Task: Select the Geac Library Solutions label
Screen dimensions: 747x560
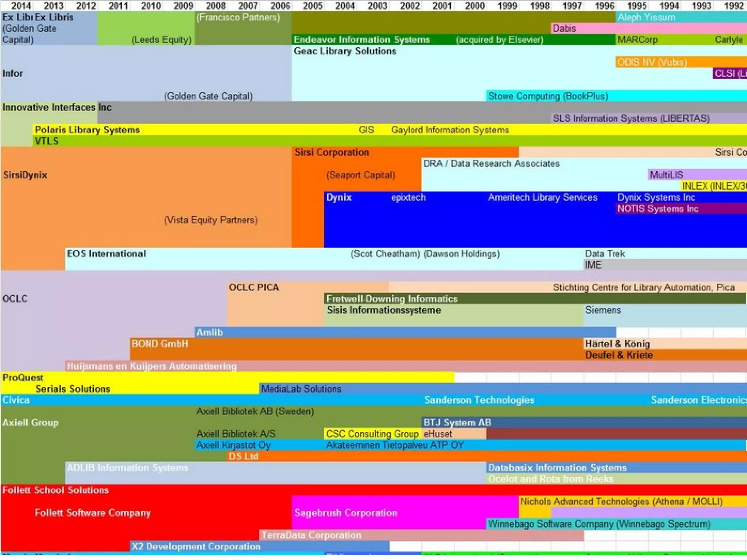Action: [x=345, y=51]
